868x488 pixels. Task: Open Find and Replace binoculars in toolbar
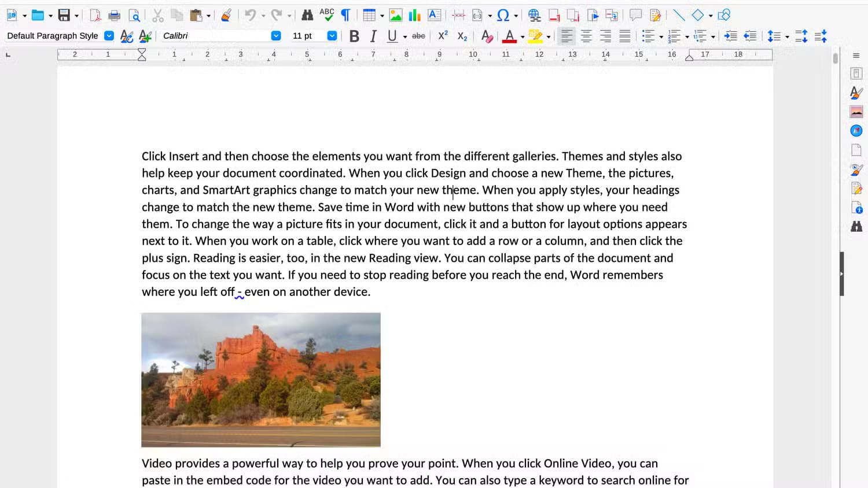point(307,16)
